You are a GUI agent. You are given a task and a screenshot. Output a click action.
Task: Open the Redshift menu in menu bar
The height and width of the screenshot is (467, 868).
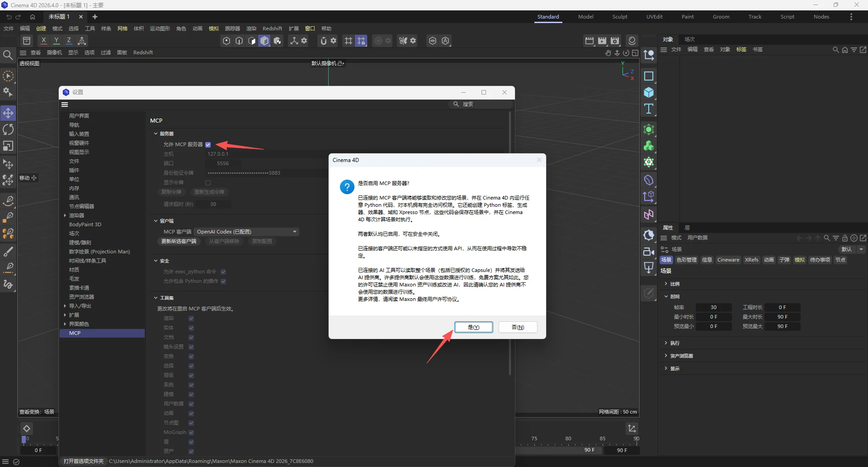[272, 29]
